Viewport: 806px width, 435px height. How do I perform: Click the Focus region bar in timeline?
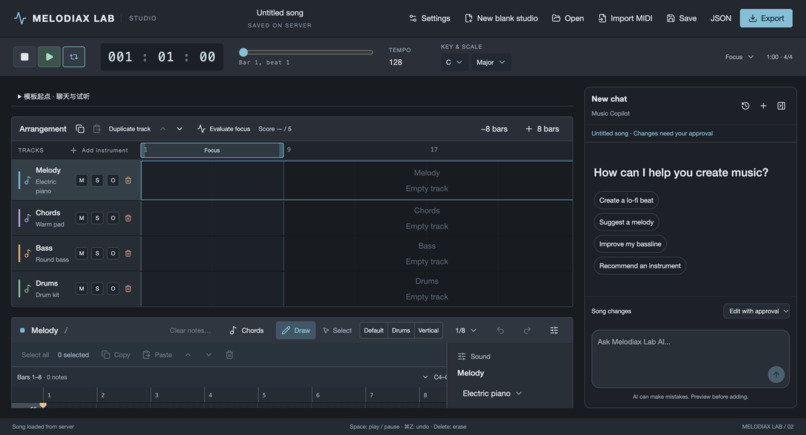212,150
